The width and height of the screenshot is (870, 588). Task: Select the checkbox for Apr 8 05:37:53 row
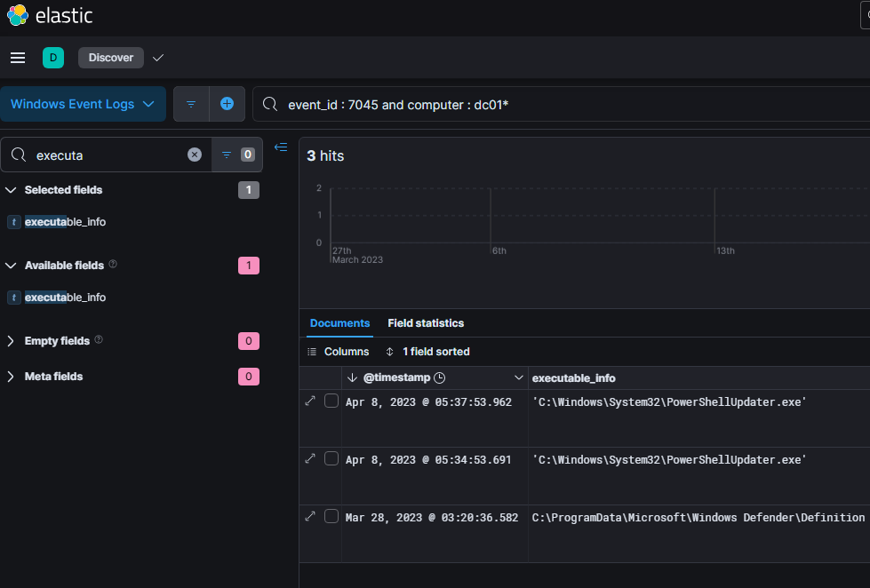(x=331, y=401)
